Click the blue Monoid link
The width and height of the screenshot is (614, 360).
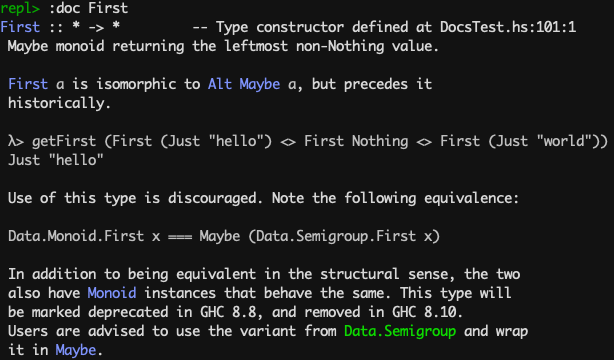[x=112, y=293]
